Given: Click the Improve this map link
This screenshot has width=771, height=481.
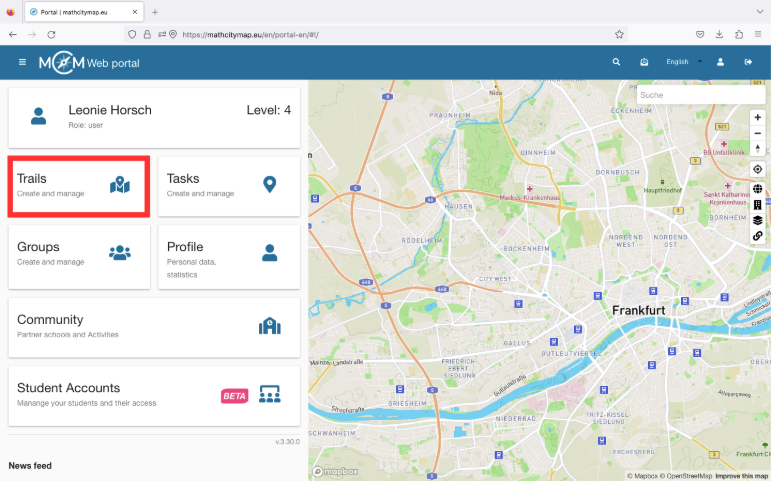Looking at the screenshot, I should pyautogui.click(x=741, y=476).
